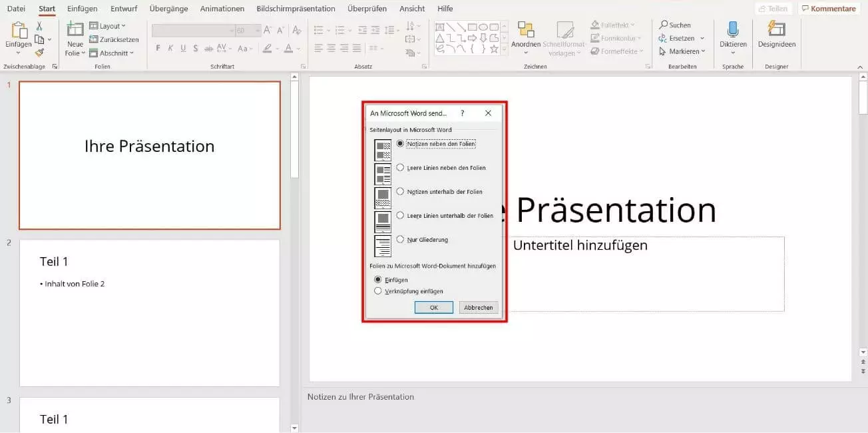Click the decrease indent icon
868x433 pixels.
coord(362,30)
